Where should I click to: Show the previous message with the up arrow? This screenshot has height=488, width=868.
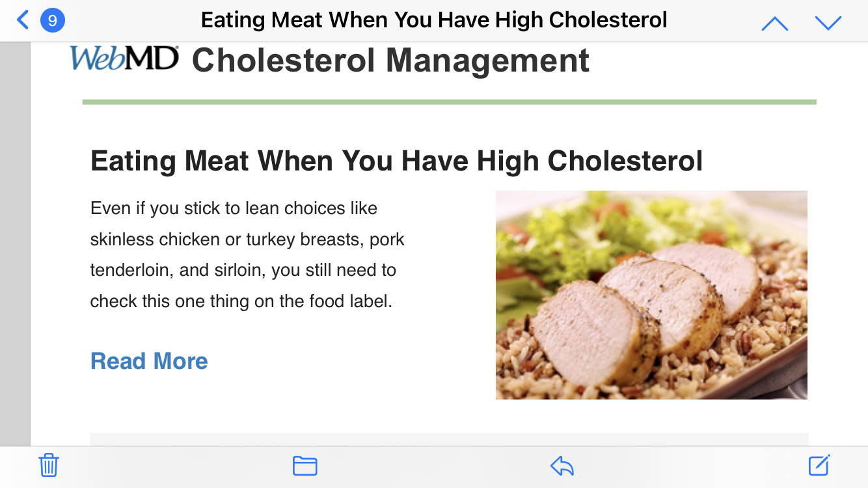pyautogui.click(x=774, y=23)
